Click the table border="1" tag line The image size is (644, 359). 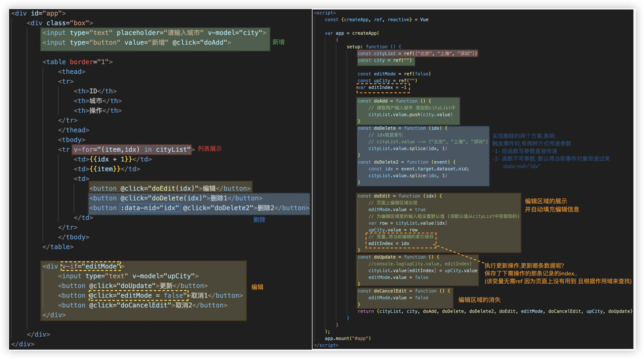tap(77, 62)
